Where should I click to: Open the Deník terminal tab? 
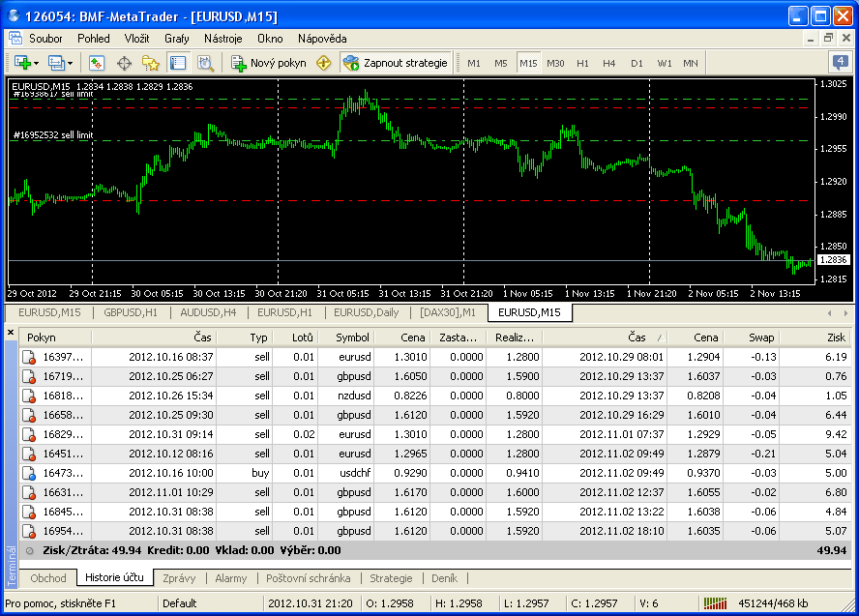coord(444,578)
